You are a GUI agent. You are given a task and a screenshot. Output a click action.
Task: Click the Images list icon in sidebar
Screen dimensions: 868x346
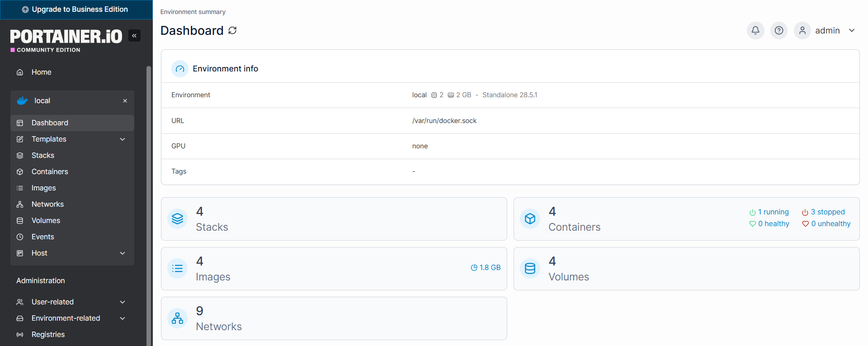click(20, 188)
